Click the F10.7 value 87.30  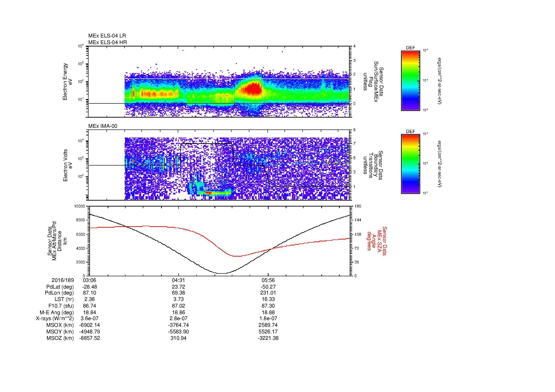pyautogui.click(x=268, y=306)
